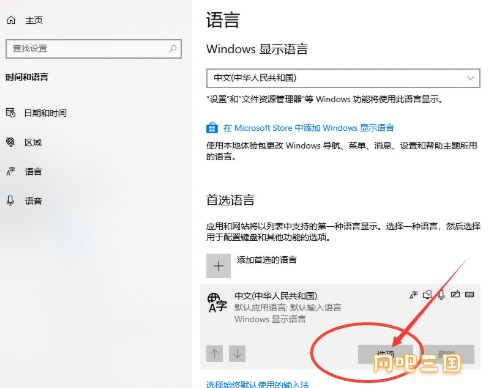Click the text-to-speech feature icon in 中文 row
Image resolution: width=492 pixels, height=388 pixels.
tap(428, 295)
